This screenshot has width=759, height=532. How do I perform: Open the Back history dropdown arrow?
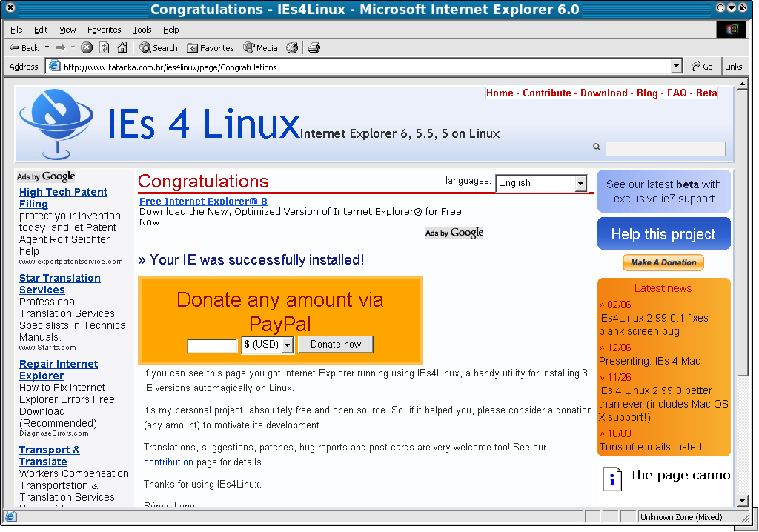pos(47,47)
